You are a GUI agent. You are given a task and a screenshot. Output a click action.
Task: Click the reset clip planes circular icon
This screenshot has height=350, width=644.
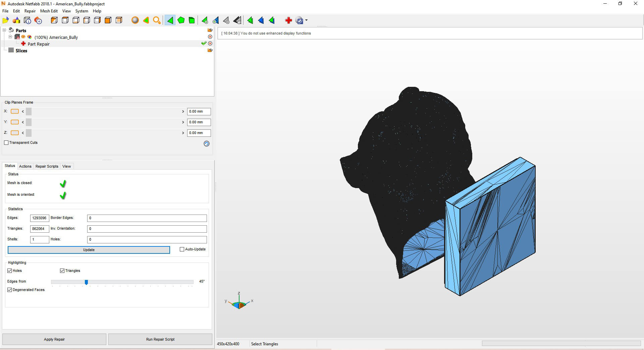[207, 143]
